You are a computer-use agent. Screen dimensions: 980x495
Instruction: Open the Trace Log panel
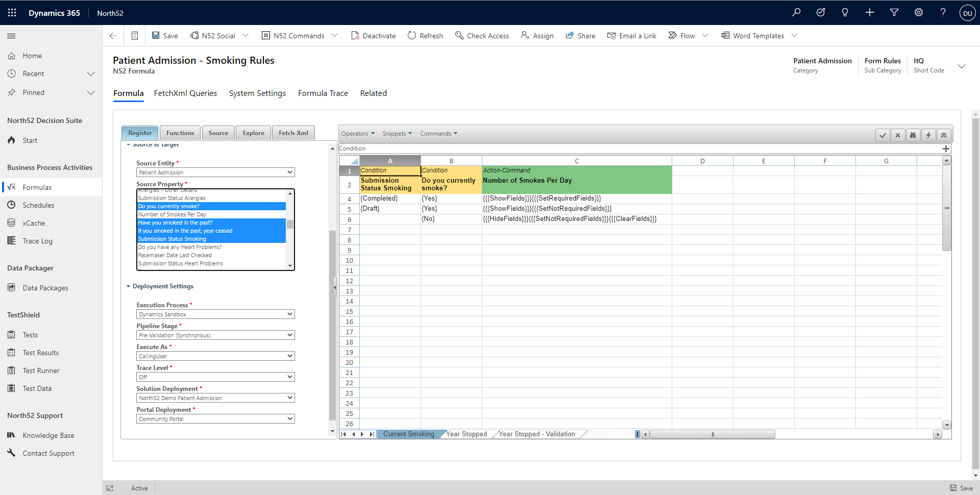tap(38, 240)
